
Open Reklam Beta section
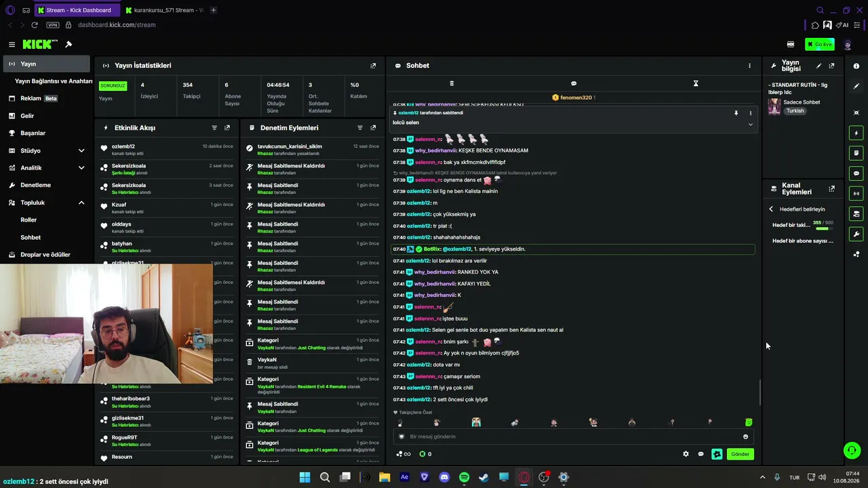[45, 98]
